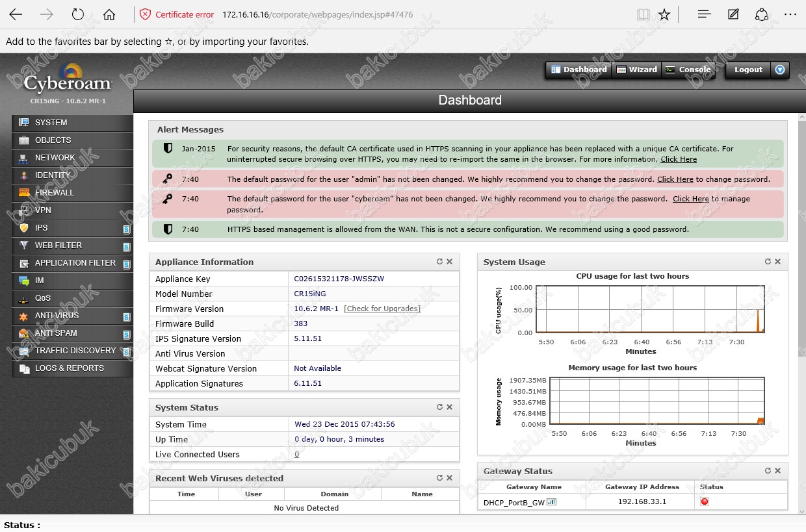The image size is (806, 532).
Task: Select the Up Time value
Action: (339, 439)
